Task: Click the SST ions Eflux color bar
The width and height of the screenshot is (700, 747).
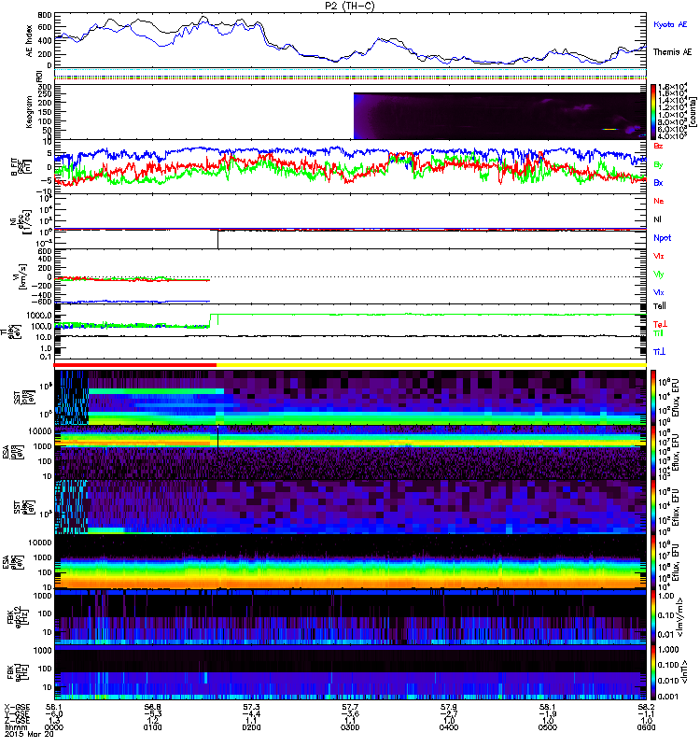Action: [654, 397]
